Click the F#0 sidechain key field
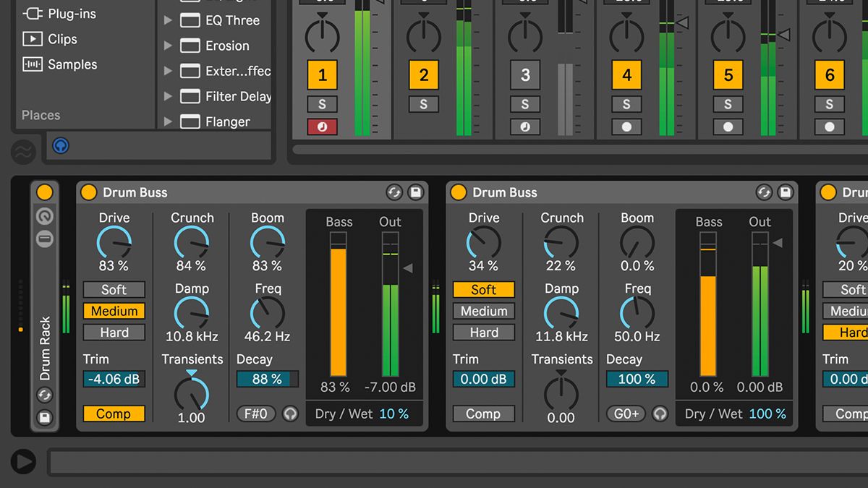This screenshot has width=868, height=488. point(255,414)
